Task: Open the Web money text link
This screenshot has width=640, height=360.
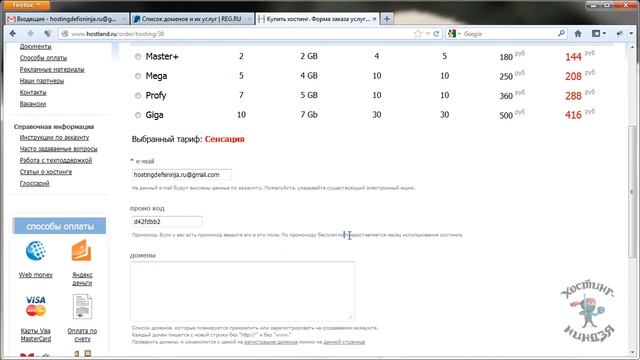Action: point(36,275)
